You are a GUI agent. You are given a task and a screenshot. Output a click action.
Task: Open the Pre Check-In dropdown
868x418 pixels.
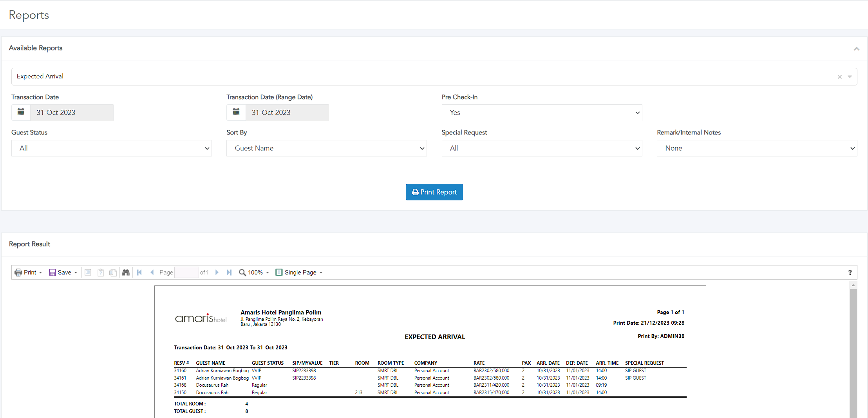pos(542,113)
